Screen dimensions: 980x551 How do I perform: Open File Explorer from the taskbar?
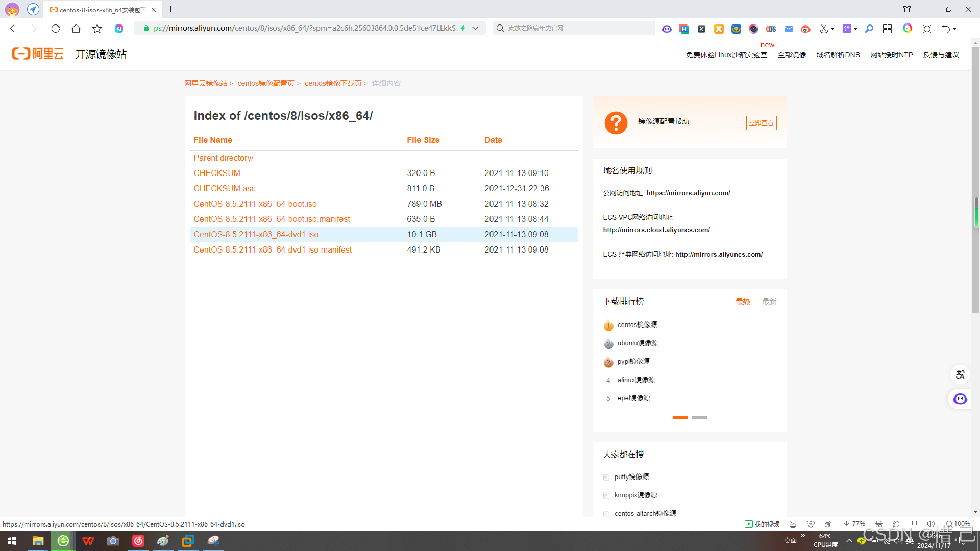[x=38, y=541]
